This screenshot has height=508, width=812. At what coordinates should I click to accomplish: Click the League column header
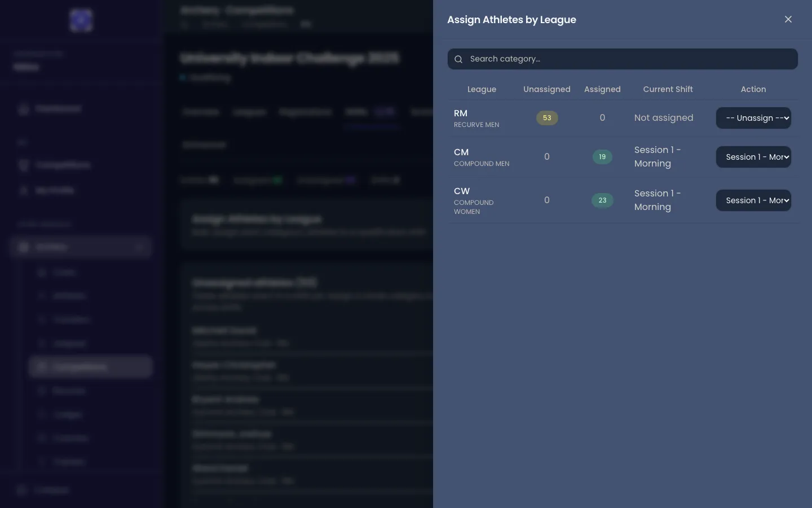click(x=482, y=89)
